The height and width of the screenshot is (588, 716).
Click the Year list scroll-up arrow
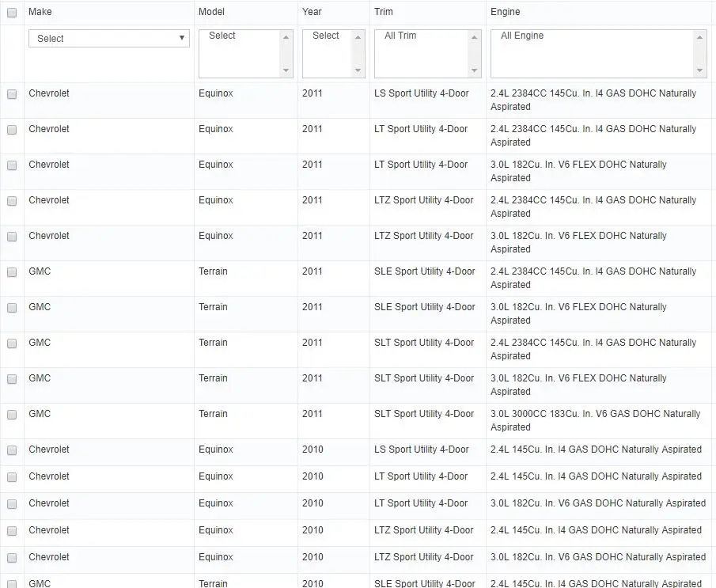[x=358, y=37]
